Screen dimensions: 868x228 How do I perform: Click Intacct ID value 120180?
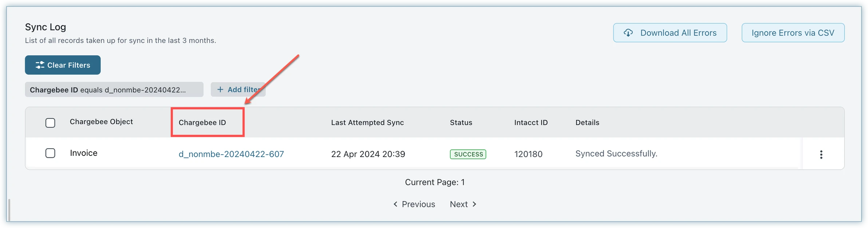pyautogui.click(x=528, y=154)
